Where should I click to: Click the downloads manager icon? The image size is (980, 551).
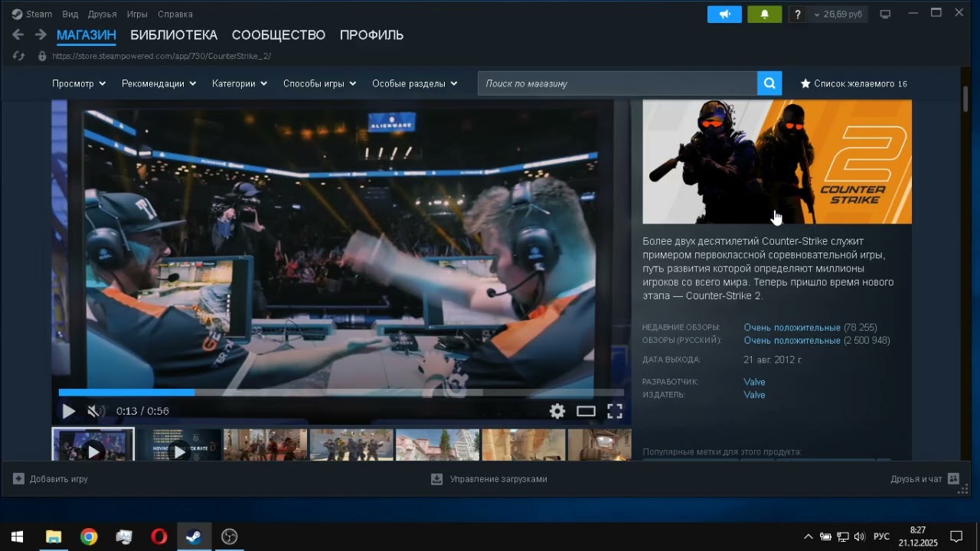pos(437,479)
